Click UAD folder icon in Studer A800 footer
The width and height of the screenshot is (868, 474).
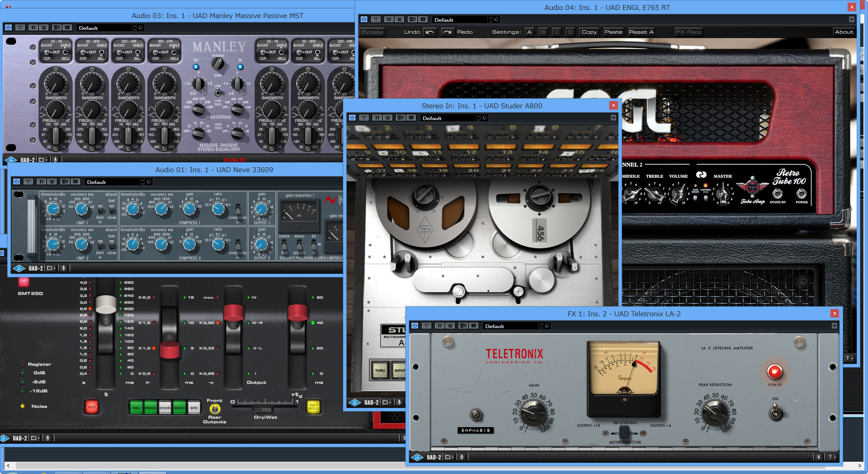click(x=386, y=402)
